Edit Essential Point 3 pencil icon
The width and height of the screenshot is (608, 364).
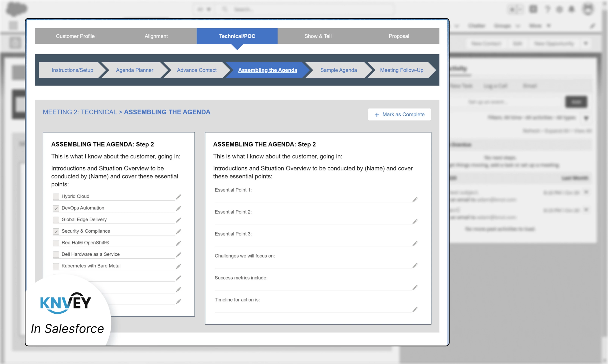415,244
